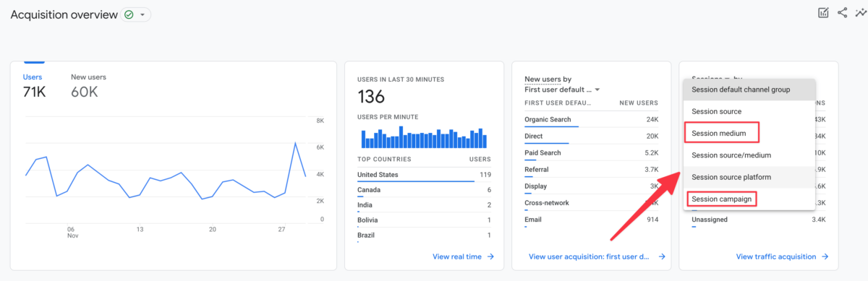
Task: Click the Email channel row
Action: 591,220
